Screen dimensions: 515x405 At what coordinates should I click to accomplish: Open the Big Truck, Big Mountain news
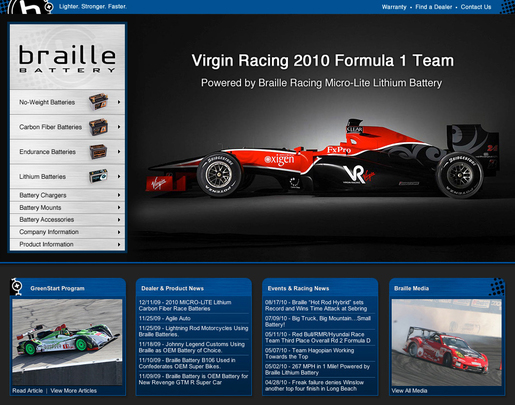coord(318,321)
